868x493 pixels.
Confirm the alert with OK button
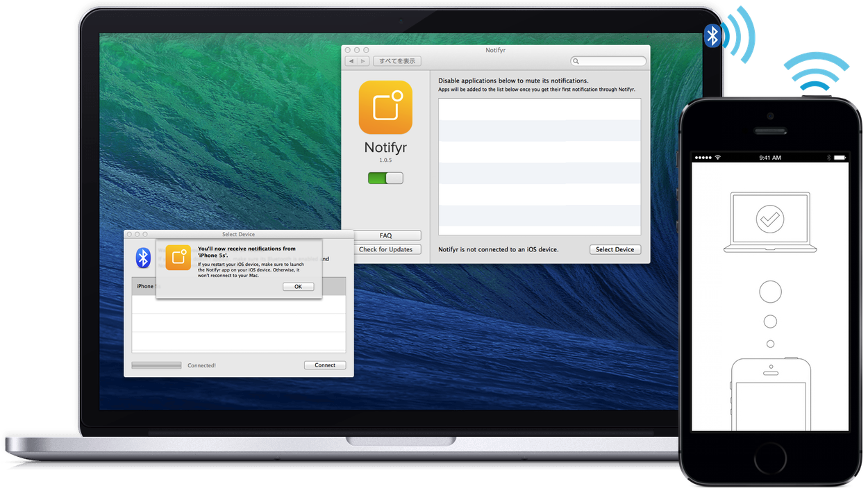coord(298,287)
